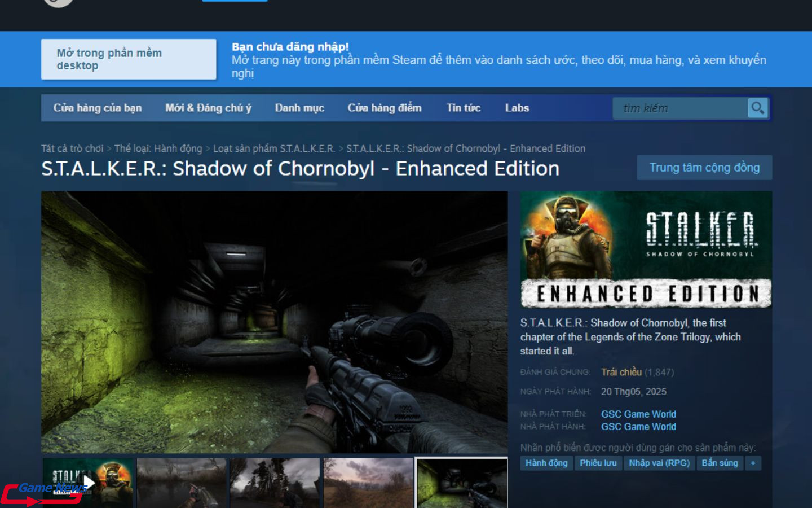Open the 'Thể loại: Hành động' breadcrumb

click(158, 148)
